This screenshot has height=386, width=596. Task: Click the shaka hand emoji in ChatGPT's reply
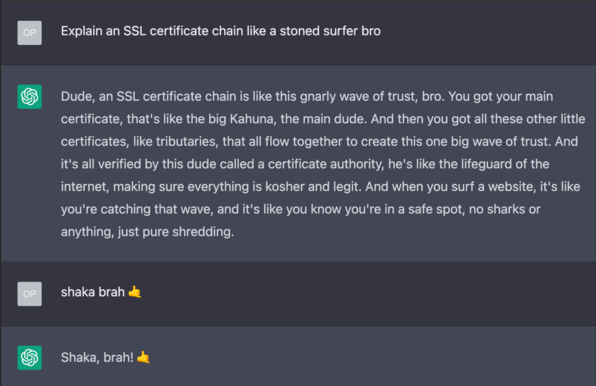(143, 357)
